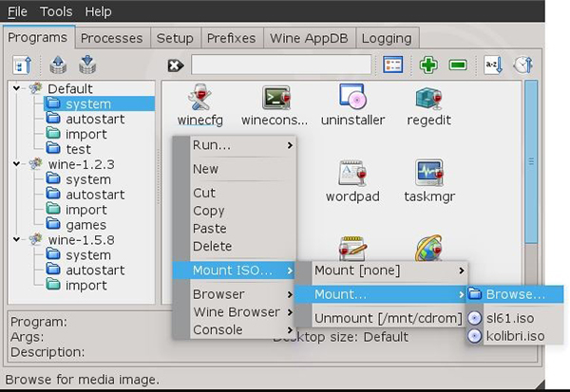Switch to the Prefixes tab
Viewport: 570px width, 392px height.
pos(231,38)
